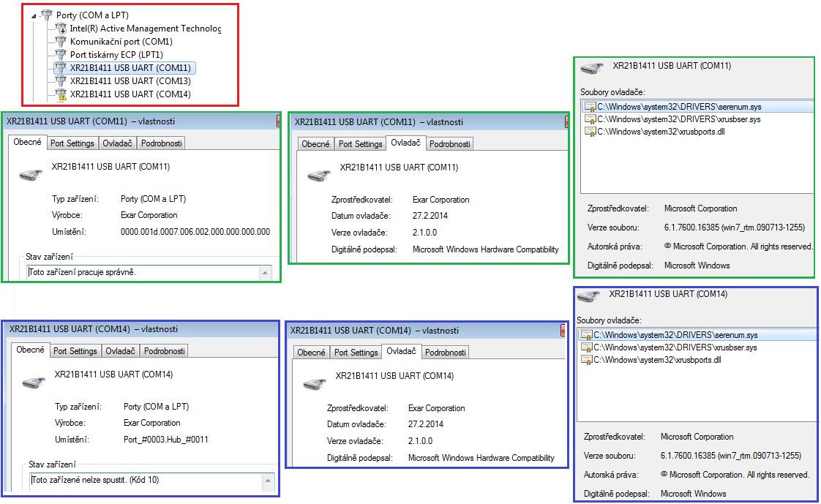
Task: Open Port Settings tab in COM14 driver properties window
Action: tap(356, 353)
